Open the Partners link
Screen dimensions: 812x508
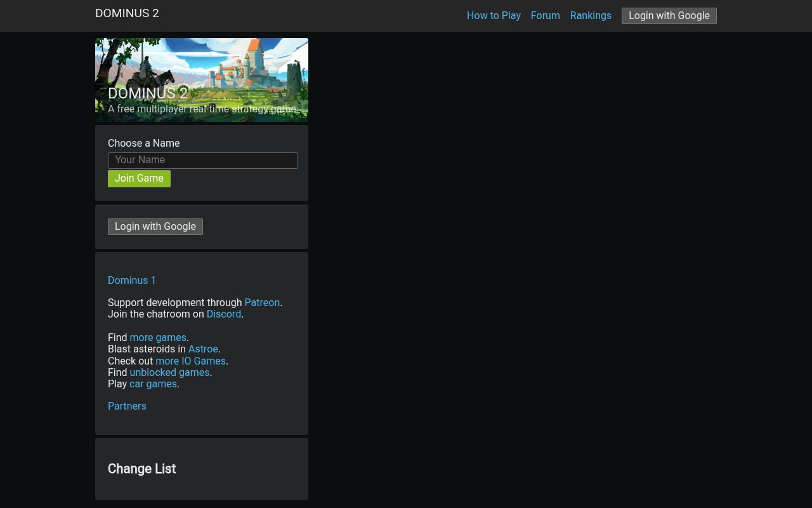tap(127, 406)
